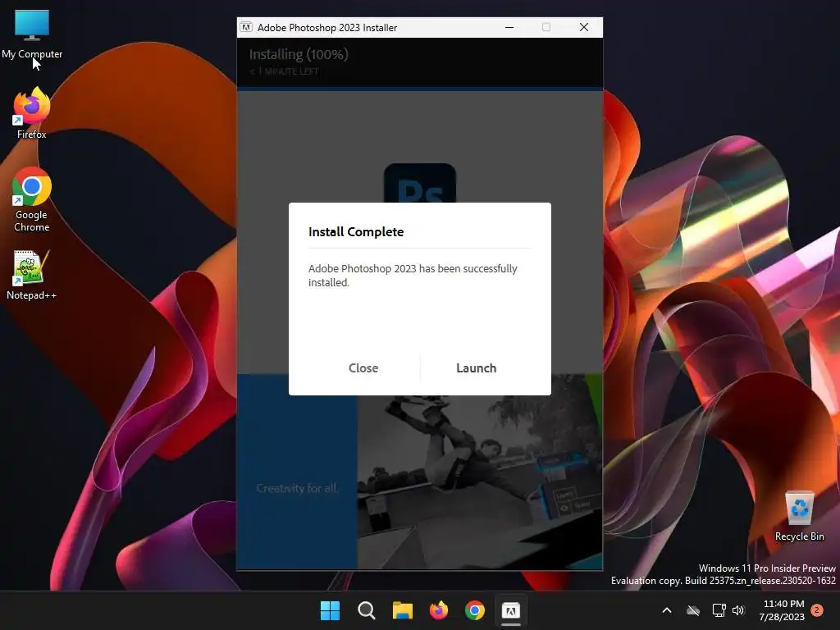Click the Ps logo in the installer
The width and height of the screenshot is (840, 630).
pos(420,183)
